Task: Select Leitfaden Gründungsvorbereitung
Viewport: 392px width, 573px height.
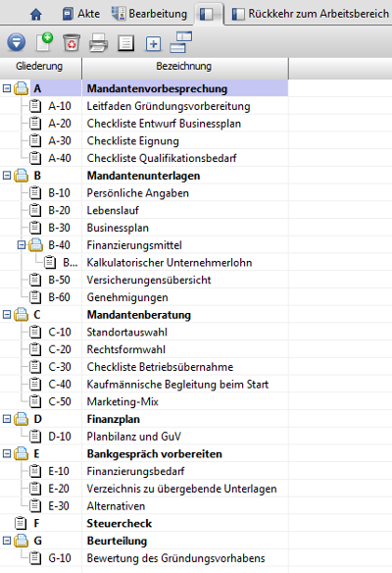Action: (169, 106)
